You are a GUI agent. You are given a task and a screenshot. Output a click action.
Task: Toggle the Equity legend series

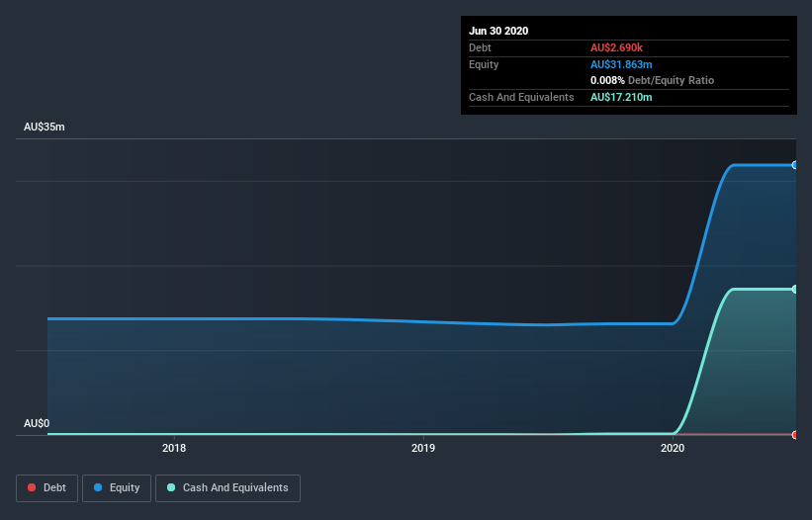pos(117,488)
